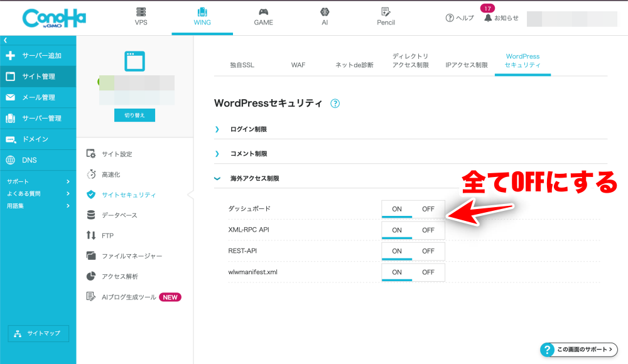Collapse the 海外アクセス制限 section
Viewport: 628px width, 364px height.
[254, 178]
